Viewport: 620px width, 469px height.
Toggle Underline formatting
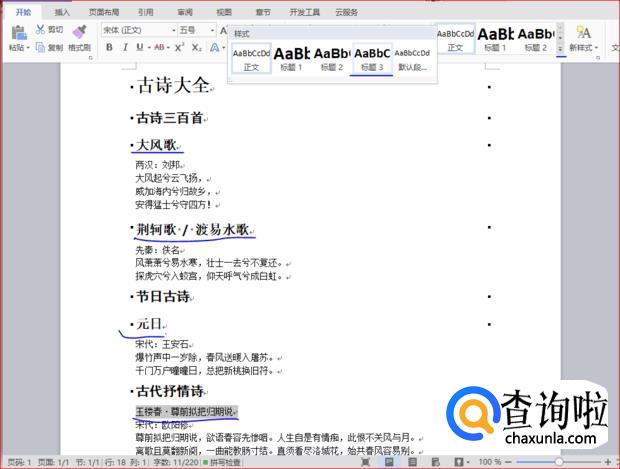coord(140,47)
